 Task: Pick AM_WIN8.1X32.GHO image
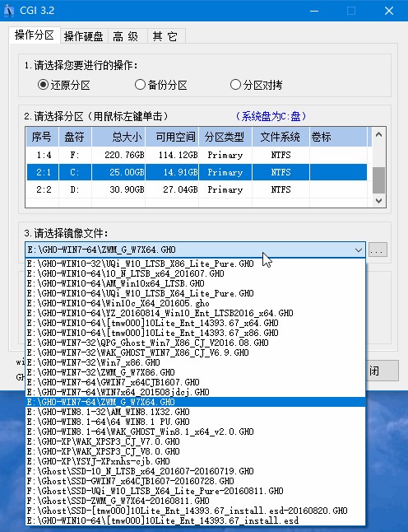click(x=196, y=412)
